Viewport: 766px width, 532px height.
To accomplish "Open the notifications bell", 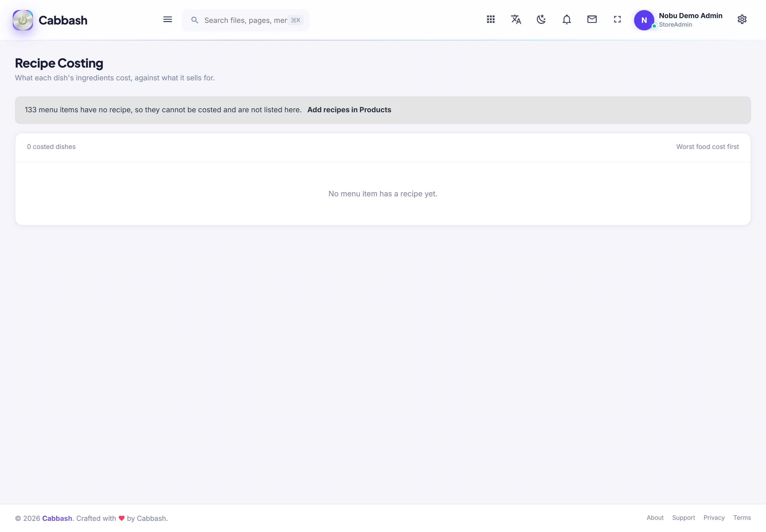I will [x=567, y=19].
